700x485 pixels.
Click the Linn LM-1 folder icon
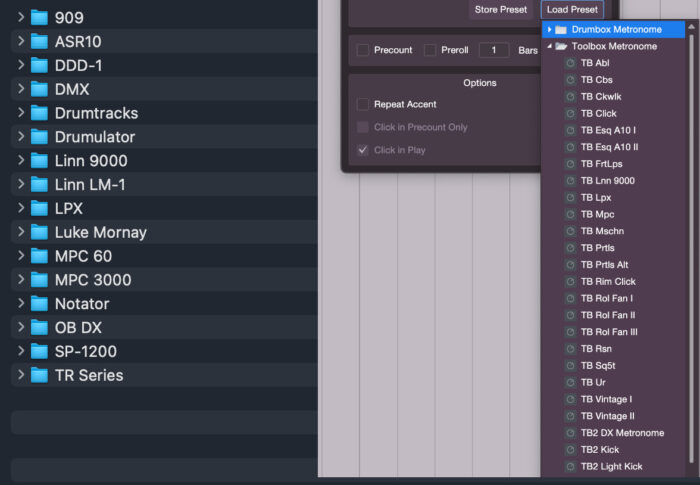39,184
